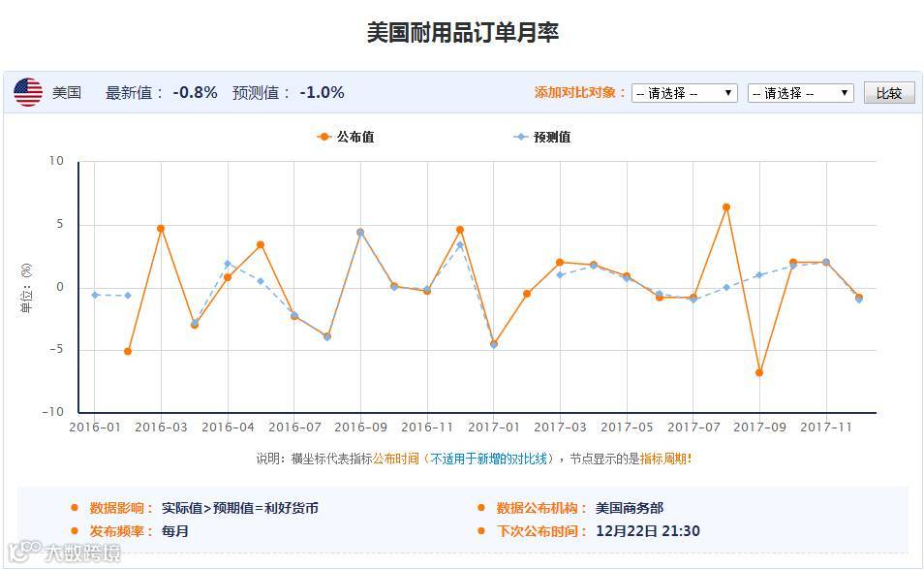Click the 不适用于新增的对比线 note text
Screen dimensions: 924x570
click(x=489, y=459)
